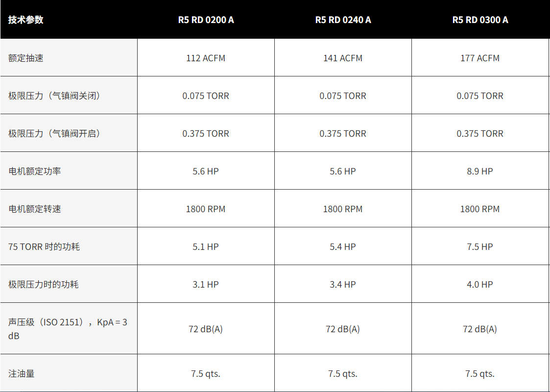Viewport: 550px width, 392px height.
Task: Click the 112 ACFM cell
Action: pos(206,58)
